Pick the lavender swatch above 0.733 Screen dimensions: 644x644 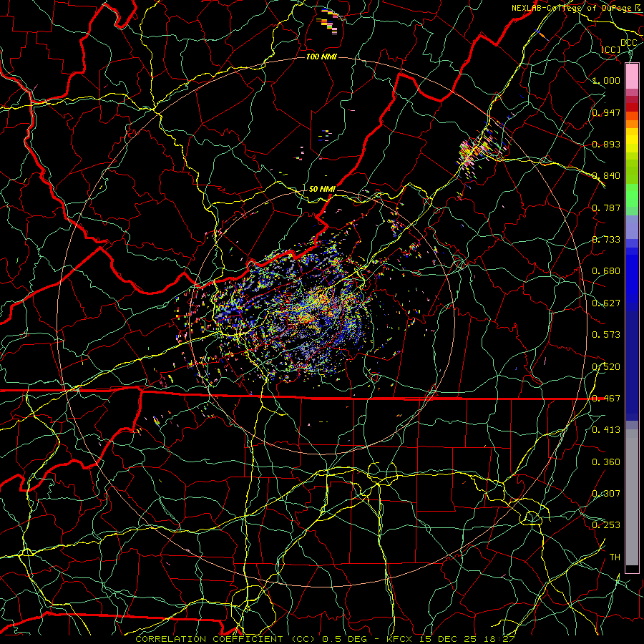point(632,227)
